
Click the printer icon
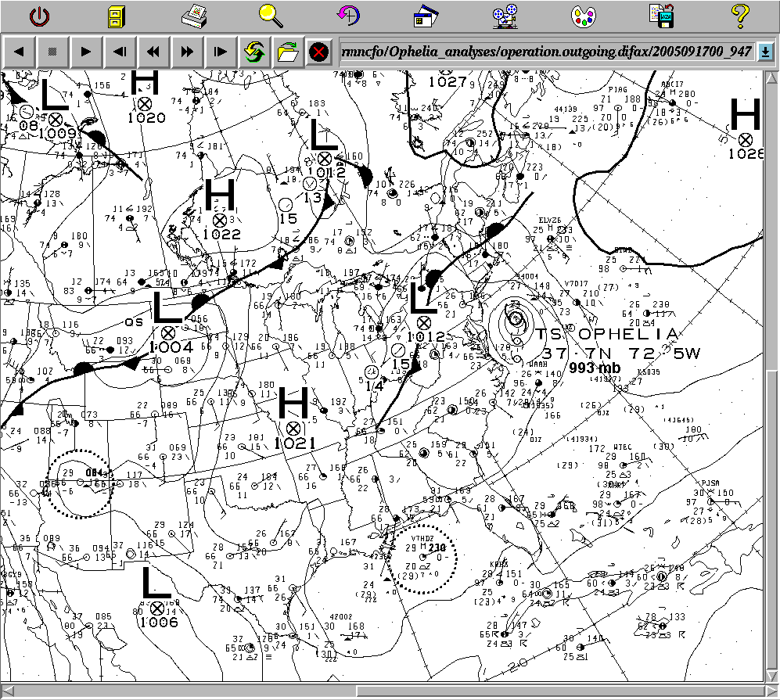point(193,15)
